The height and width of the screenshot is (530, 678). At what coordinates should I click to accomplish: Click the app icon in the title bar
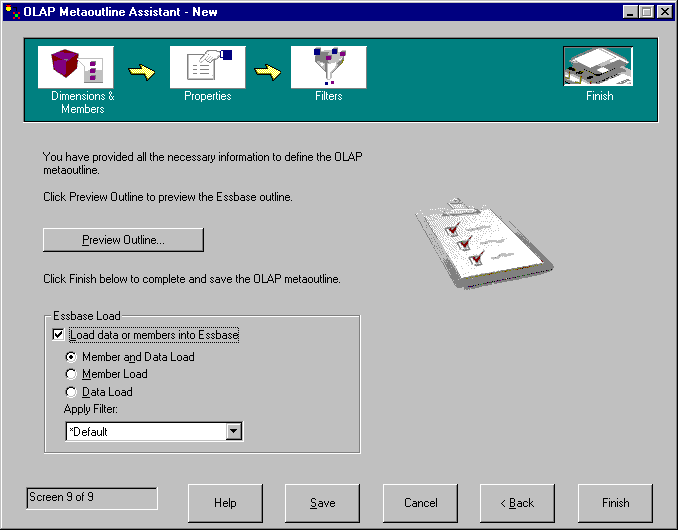[13, 12]
